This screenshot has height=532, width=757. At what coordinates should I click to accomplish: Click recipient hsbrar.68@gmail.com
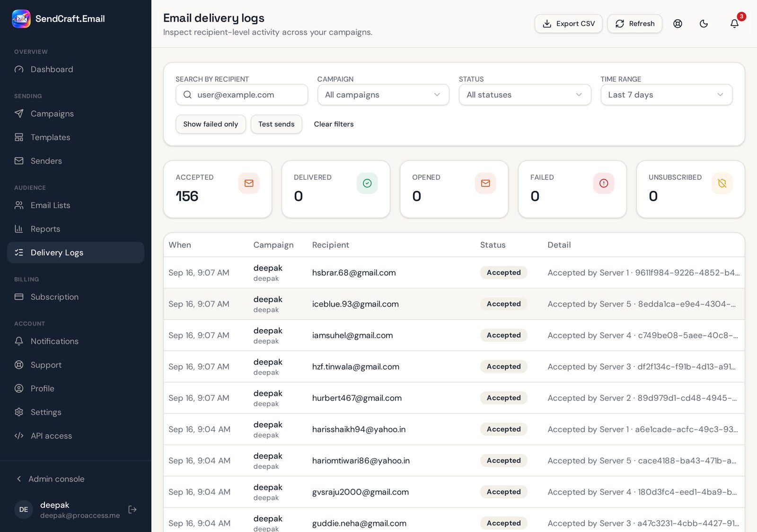pyautogui.click(x=354, y=273)
